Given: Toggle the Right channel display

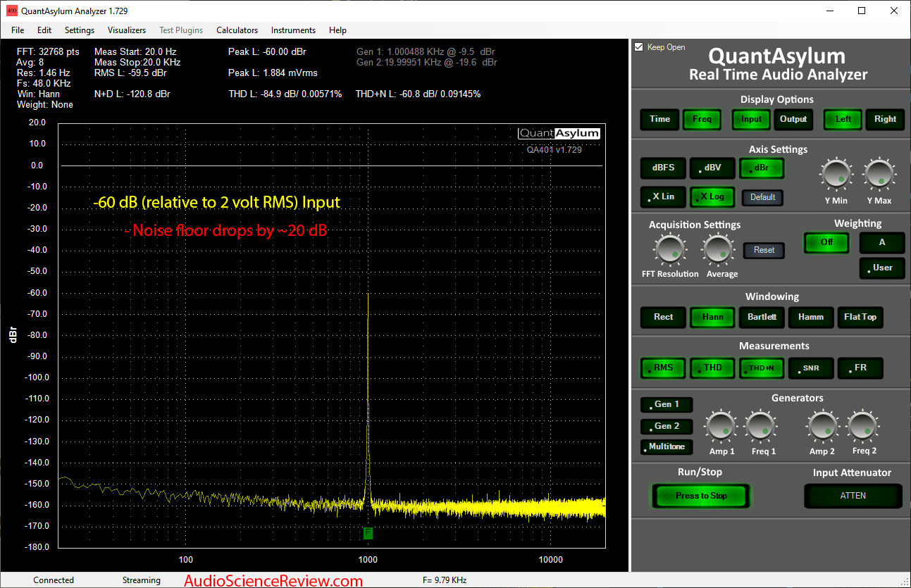Looking at the screenshot, I should pyautogui.click(x=886, y=119).
